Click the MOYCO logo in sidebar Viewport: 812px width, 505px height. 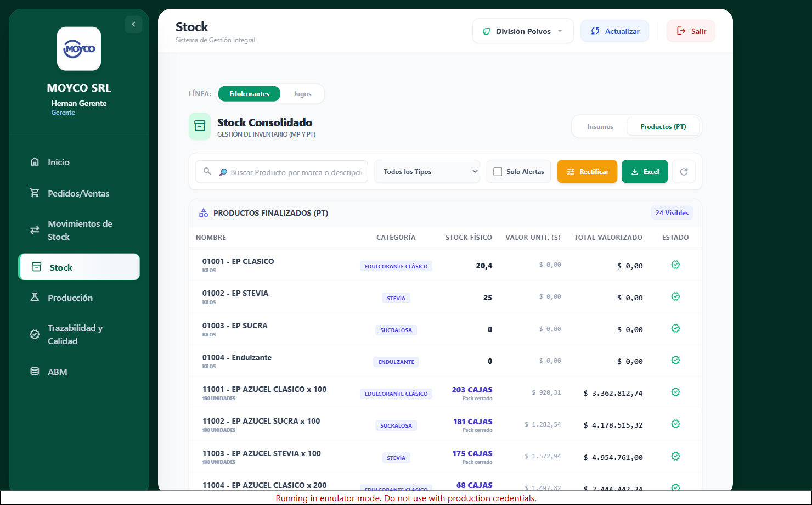79,49
